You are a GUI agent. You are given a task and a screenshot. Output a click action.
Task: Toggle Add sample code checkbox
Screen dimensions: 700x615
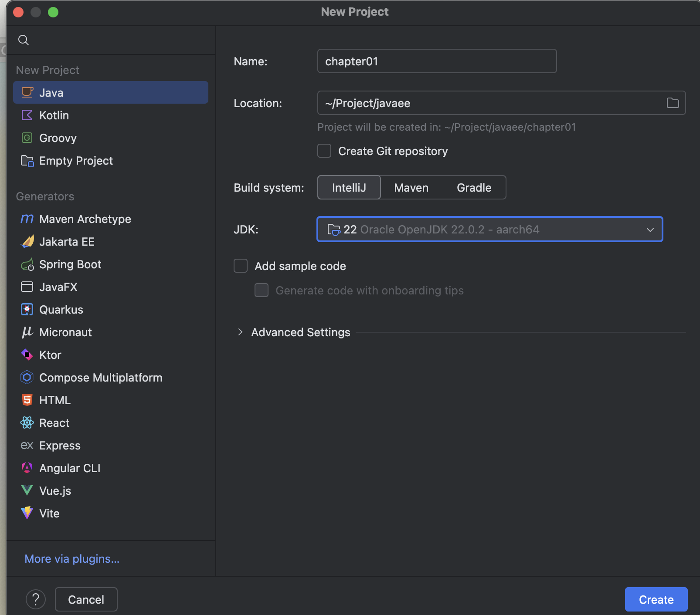(241, 266)
